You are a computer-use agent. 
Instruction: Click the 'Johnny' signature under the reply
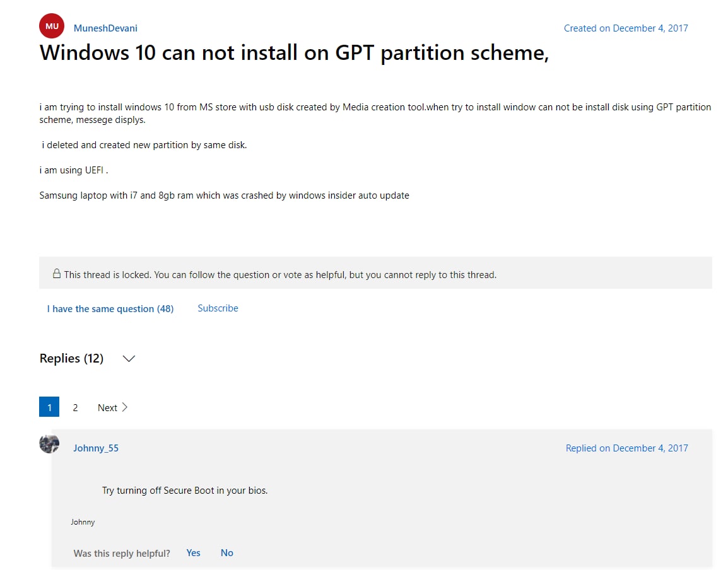pyautogui.click(x=83, y=522)
